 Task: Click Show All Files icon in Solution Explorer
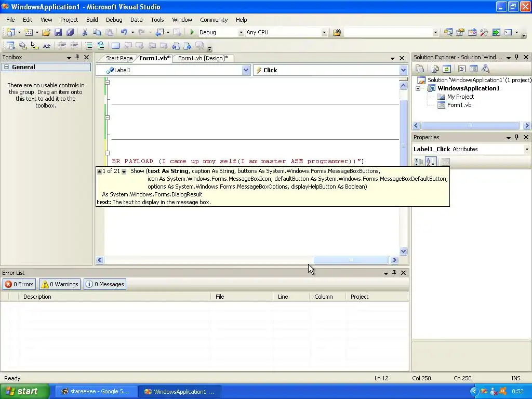click(x=435, y=69)
